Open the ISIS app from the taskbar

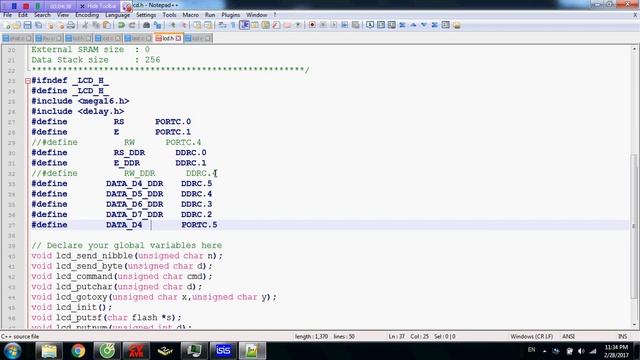coord(223,351)
